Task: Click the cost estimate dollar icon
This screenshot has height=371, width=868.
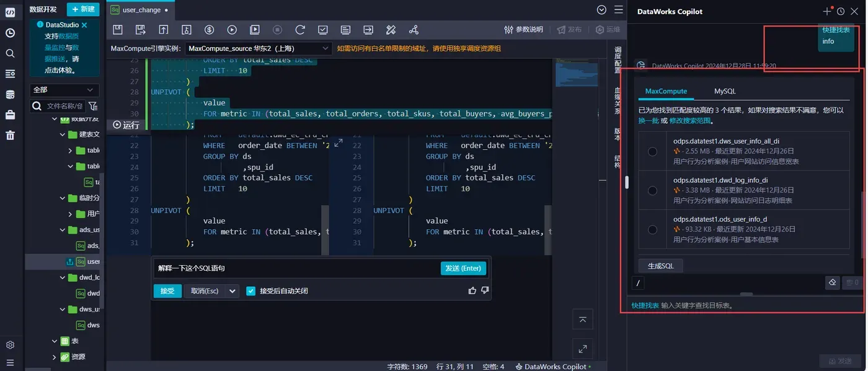Action: (x=209, y=30)
